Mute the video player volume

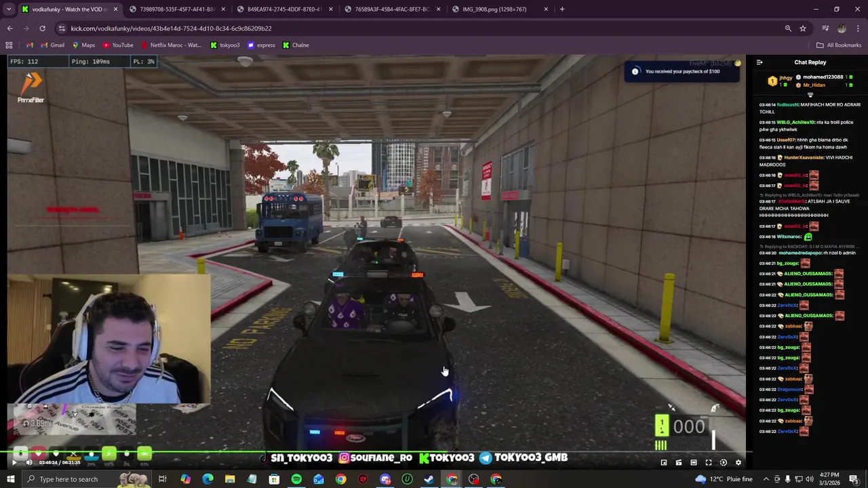[28, 463]
